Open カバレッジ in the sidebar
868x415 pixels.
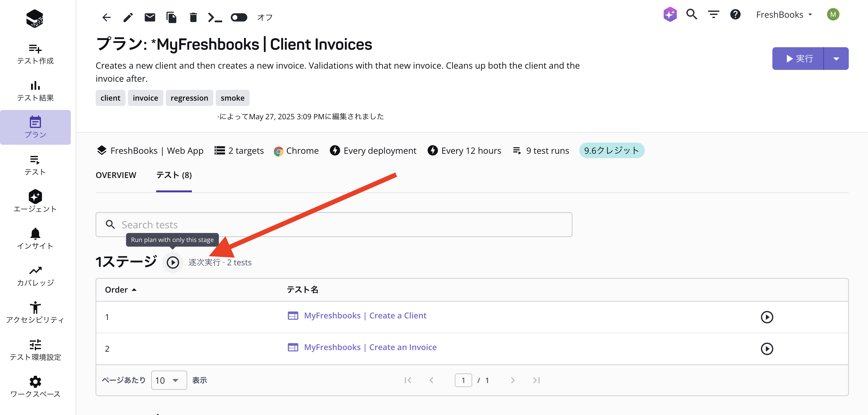(35, 276)
